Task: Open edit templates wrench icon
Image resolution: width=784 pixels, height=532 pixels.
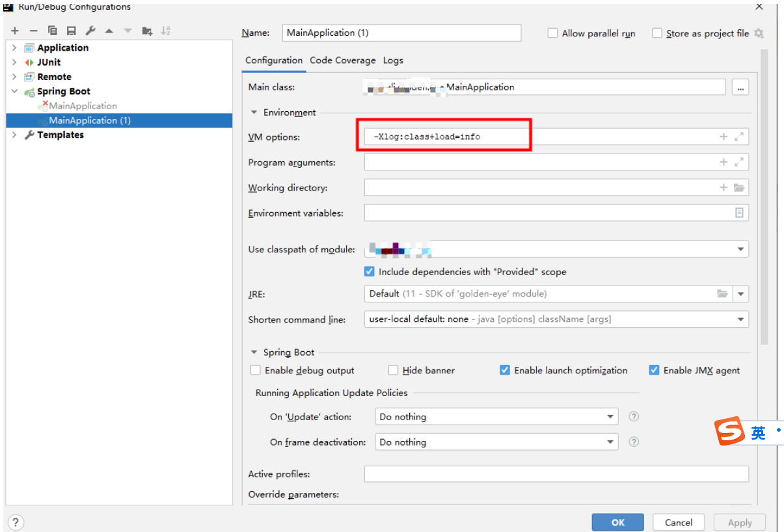Action: [x=90, y=31]
